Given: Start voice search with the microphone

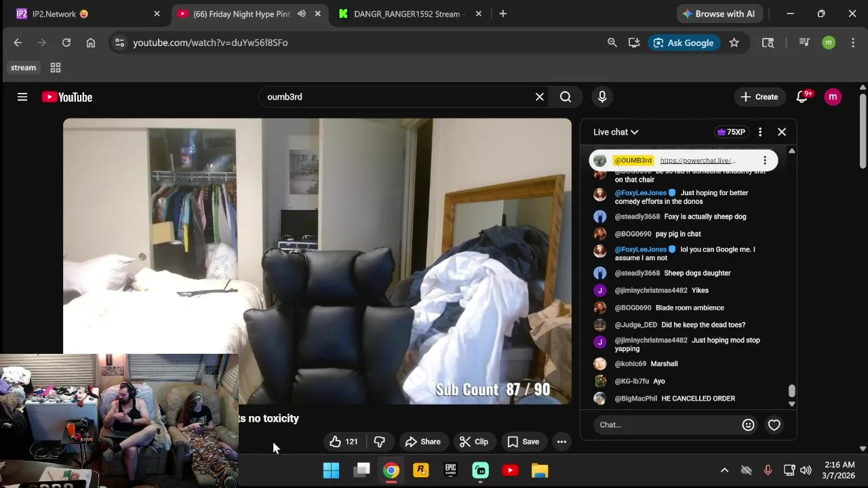Looking at the screenshot, I should pyautogui.click(x=602, y=97).
